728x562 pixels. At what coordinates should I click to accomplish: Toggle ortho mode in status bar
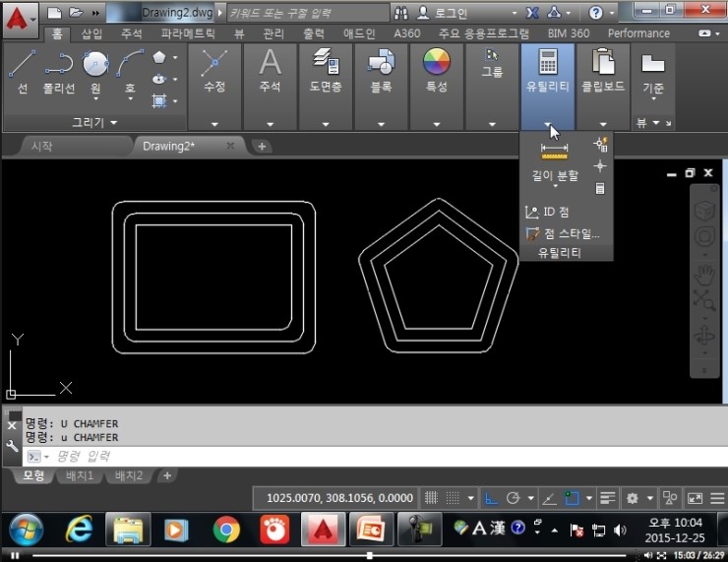(x=491, y=498)
